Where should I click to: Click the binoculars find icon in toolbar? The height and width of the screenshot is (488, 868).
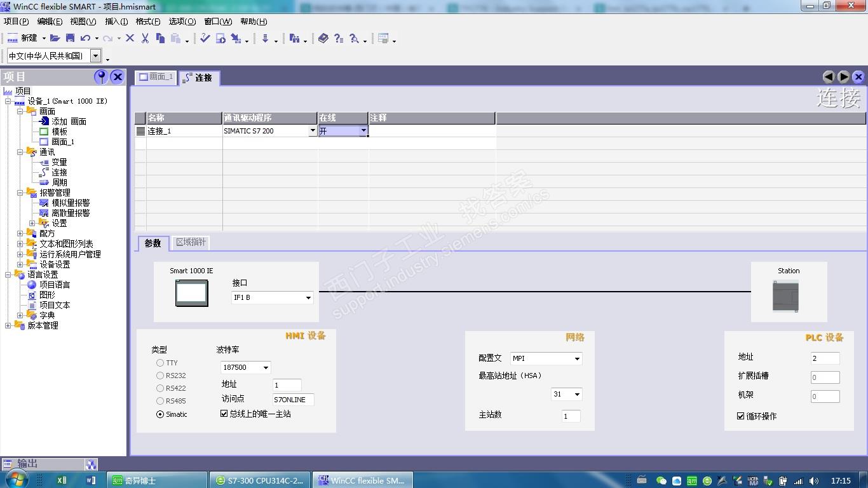(294, 38)
